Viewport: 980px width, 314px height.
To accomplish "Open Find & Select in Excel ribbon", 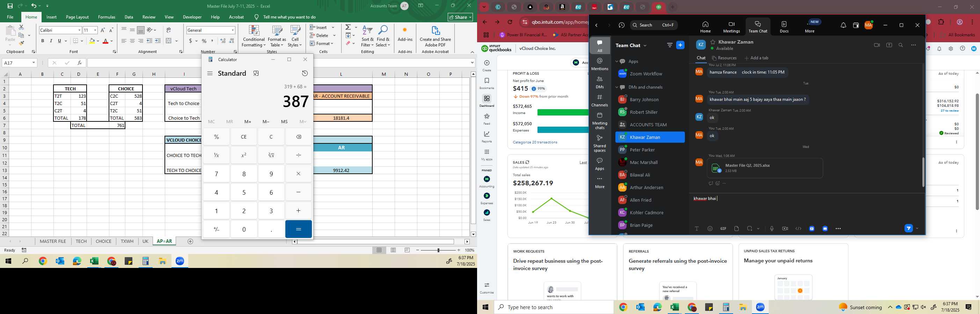I will tap(383, 37).
